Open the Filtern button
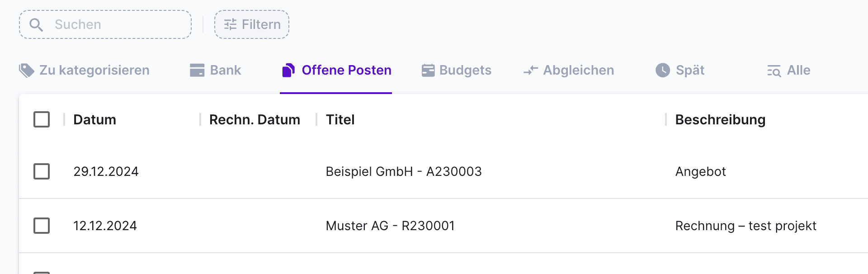Viewport: 868px width, 274px height. pyautogui.click(x=252, y=24)
